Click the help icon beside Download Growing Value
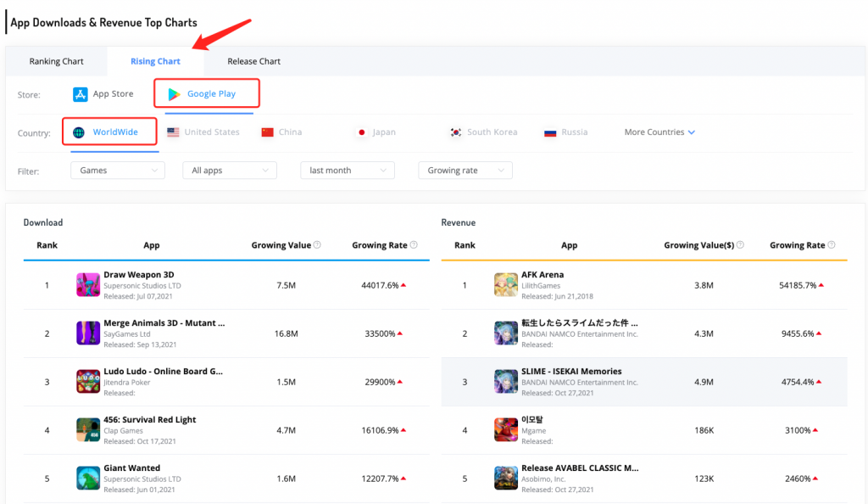 pyautogui.click(x=317, y=245)
